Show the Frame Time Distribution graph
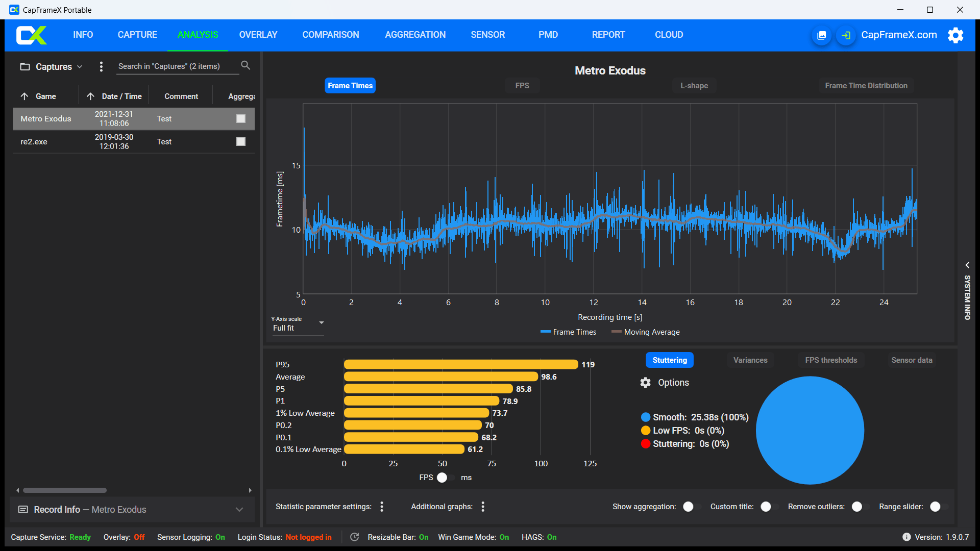This screenshot has height=551, width=980. (866, 86)
